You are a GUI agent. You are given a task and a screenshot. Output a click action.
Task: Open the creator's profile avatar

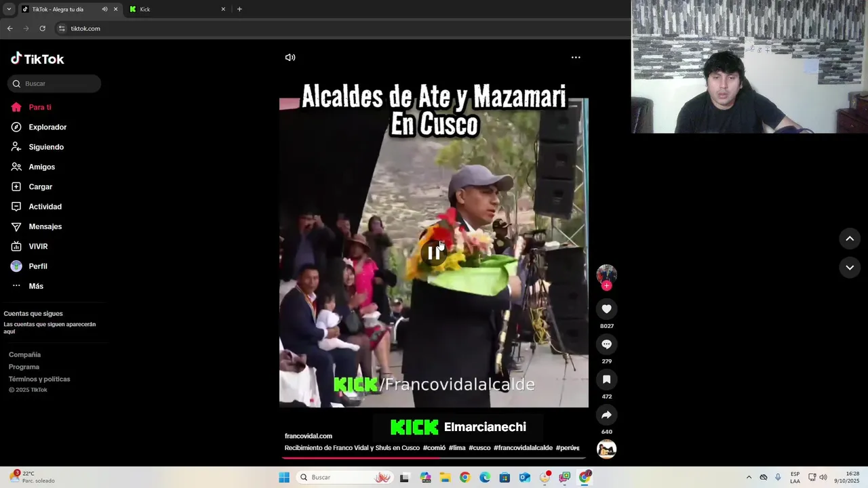606,274
